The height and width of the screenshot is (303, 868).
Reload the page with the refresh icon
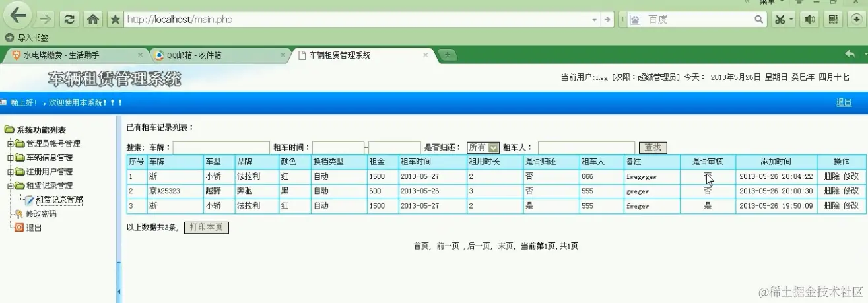(69, 19)
